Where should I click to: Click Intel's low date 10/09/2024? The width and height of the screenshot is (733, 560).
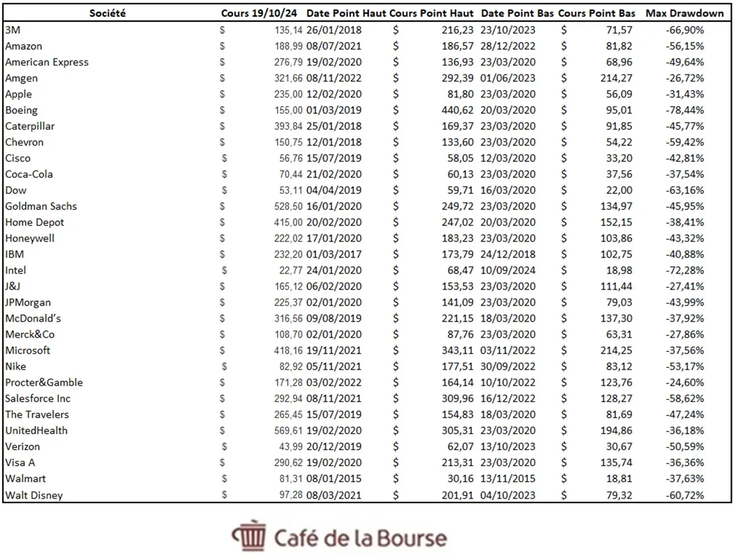[508, 270]
